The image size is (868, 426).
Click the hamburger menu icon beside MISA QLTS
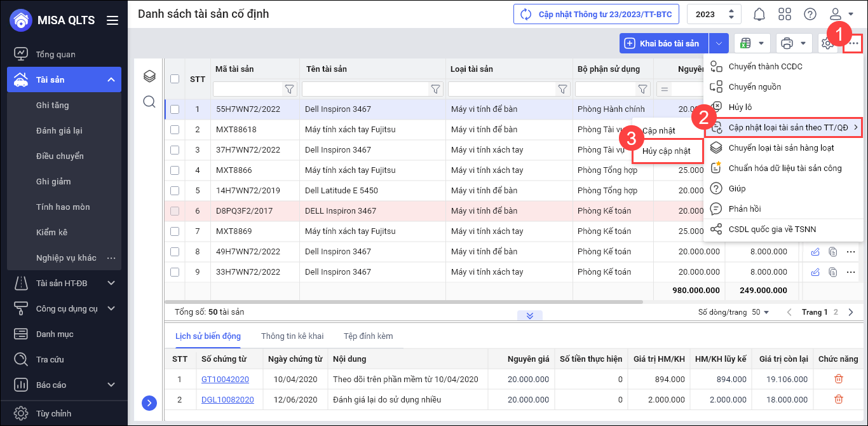tap(112, 20)
